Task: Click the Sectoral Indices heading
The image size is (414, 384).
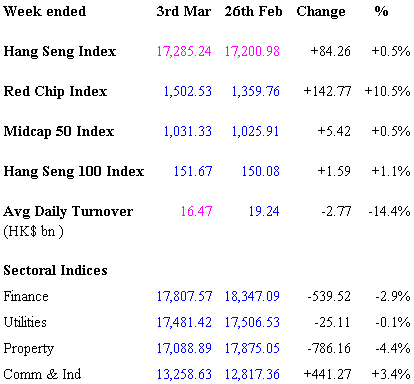Action: click(x=55, y=270)
